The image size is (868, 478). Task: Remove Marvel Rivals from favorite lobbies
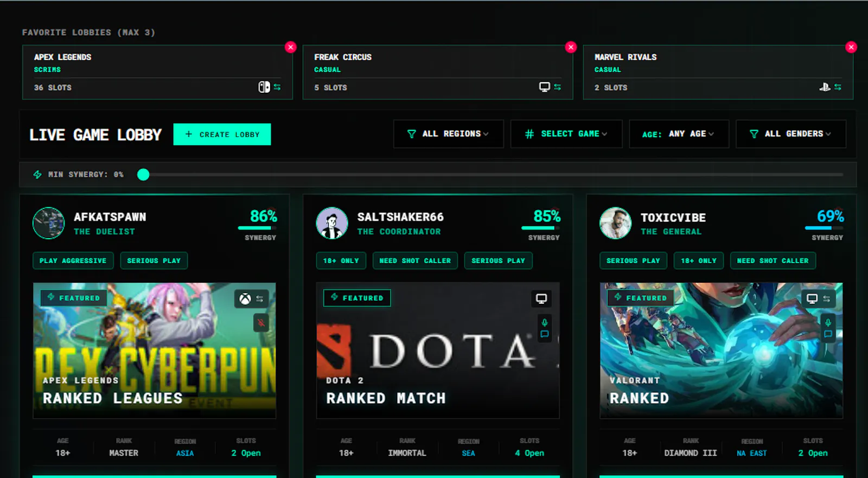pos(851,47)
